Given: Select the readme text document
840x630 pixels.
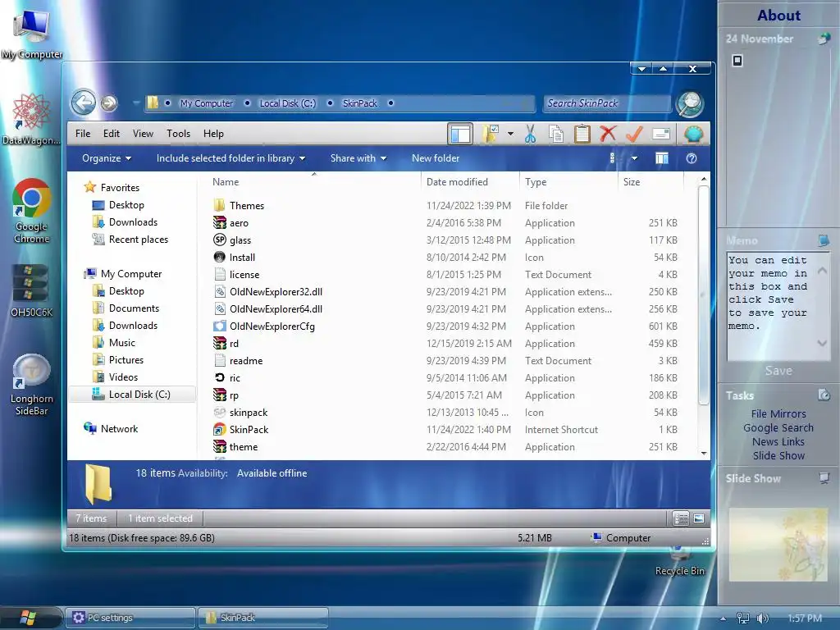Looking at the screenshot, I should [x=246, y=361].
